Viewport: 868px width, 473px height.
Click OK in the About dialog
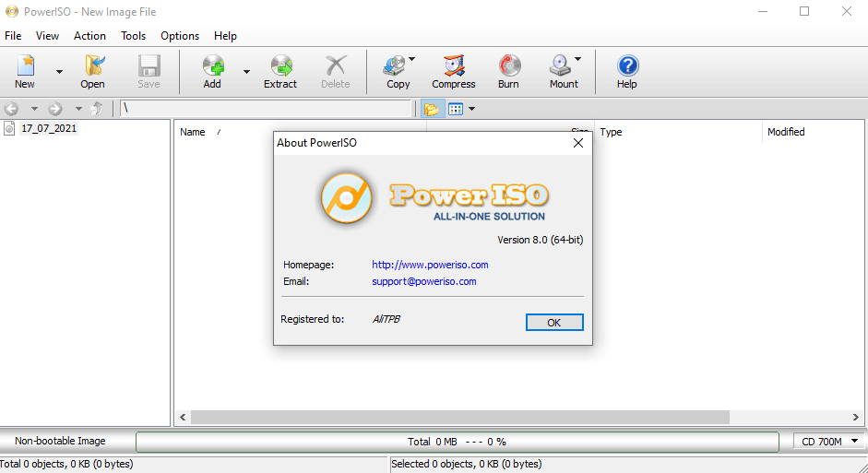click(554, 323)
